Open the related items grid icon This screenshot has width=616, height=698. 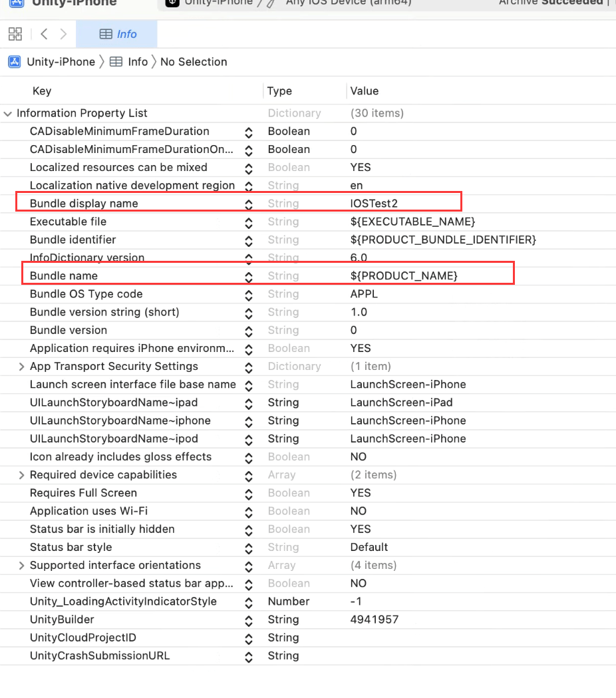(15, 35)
